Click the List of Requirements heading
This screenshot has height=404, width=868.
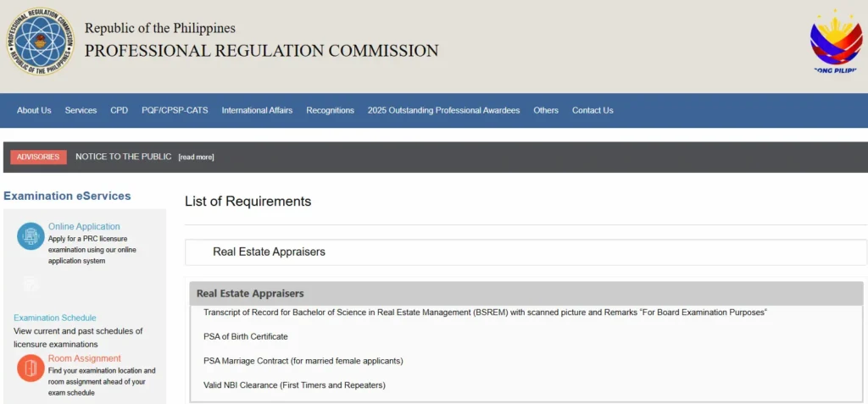(248, 202)
